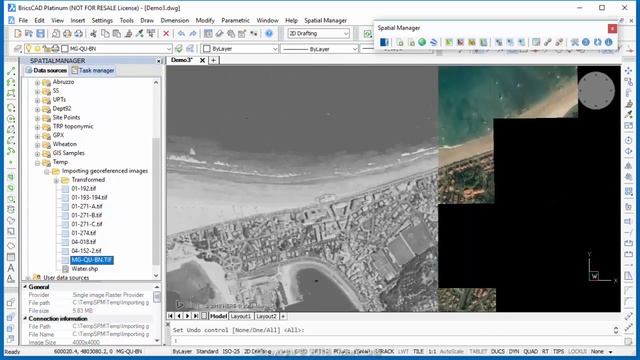Click the Redo arrow icon
This screenshot has height=360, width=640.
point(193,33)
